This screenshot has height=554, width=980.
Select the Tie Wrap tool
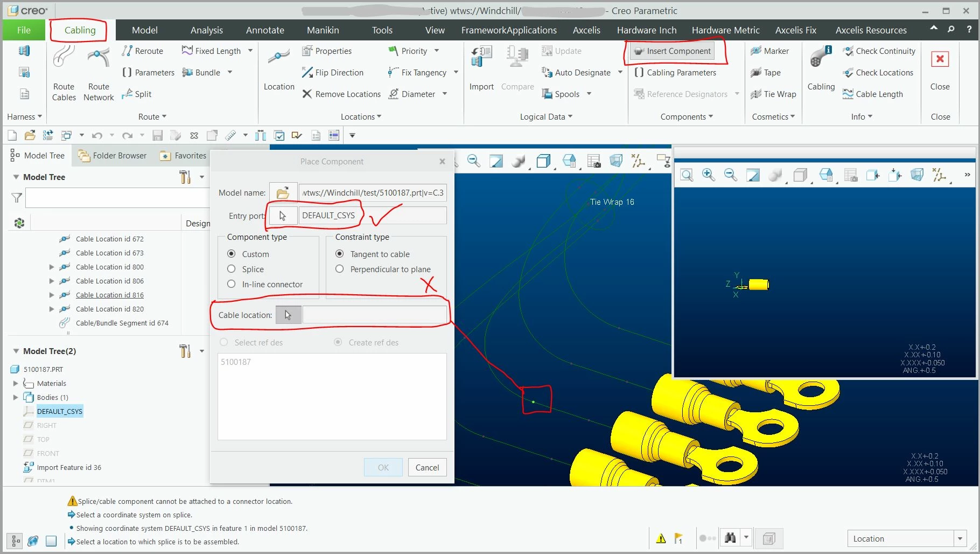click(x=773, y=94)
